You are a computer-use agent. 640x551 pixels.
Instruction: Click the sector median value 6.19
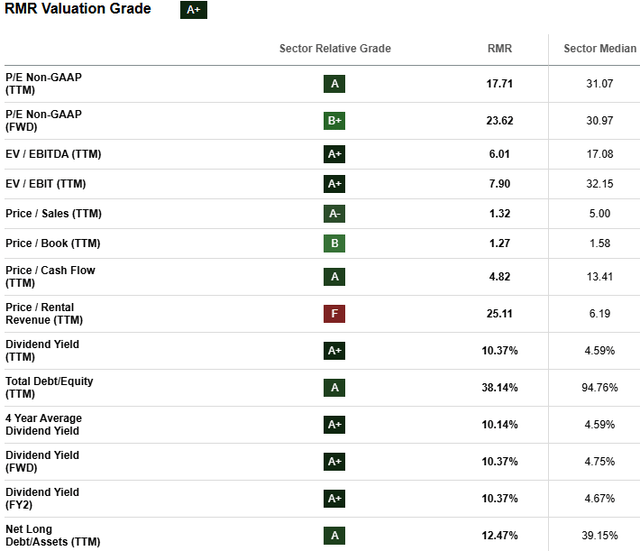point(600,313)
